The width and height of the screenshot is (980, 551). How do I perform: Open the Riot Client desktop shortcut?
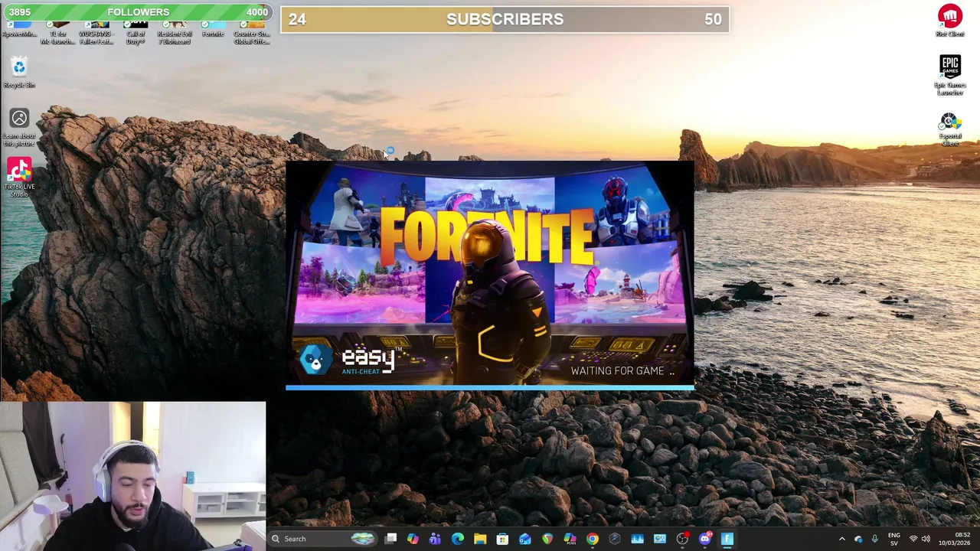(x=950, y=21)
